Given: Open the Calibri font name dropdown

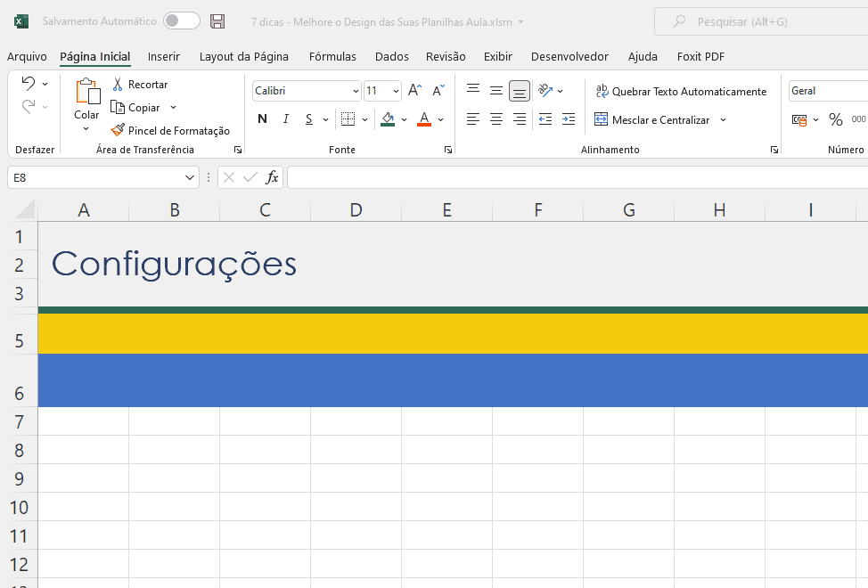Looking at the screenshot, I should (x=356, y=91).
